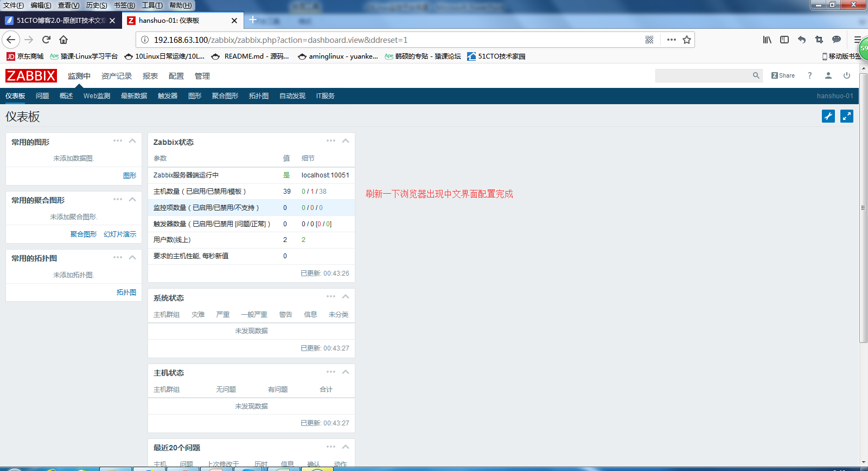This screenshot has height=471, width=868.
Task: Open the 文件(F) browser menu
Action: pyautogui.click(x=14, y=5)
